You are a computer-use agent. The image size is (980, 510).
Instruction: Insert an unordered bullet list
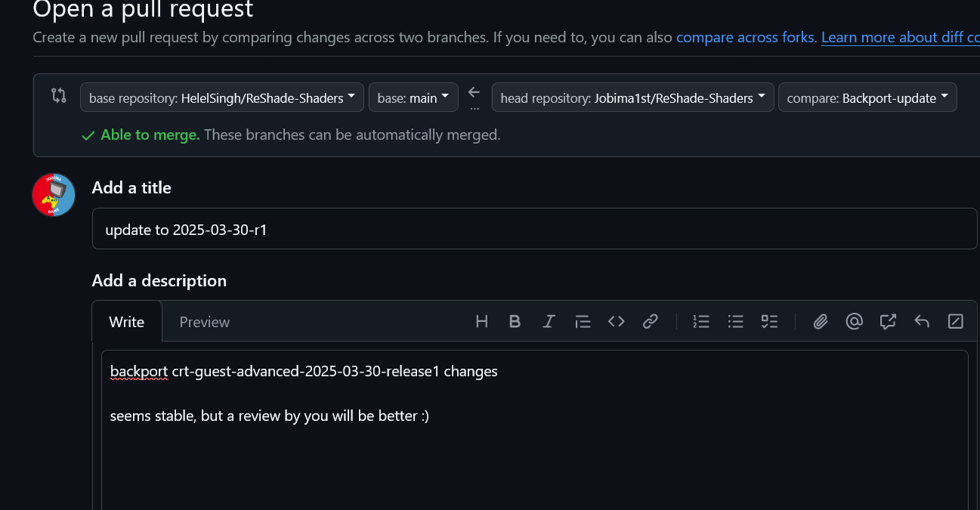[x=735, y=322]
